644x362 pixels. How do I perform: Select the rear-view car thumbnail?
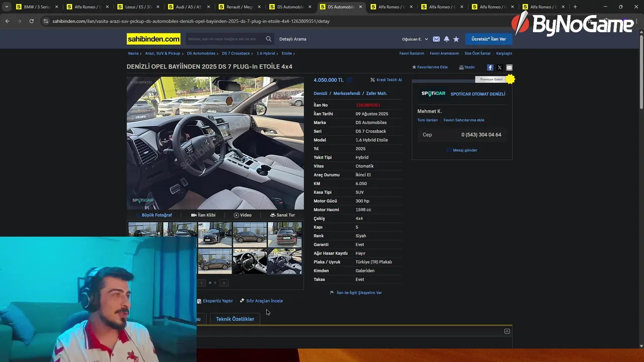pos(285,234)
